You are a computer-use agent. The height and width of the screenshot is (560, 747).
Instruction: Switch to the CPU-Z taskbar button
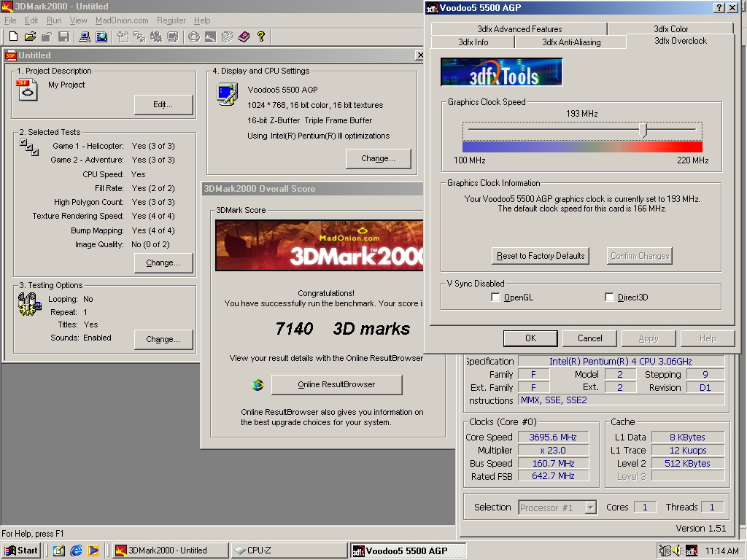click(x=289, y=551)
